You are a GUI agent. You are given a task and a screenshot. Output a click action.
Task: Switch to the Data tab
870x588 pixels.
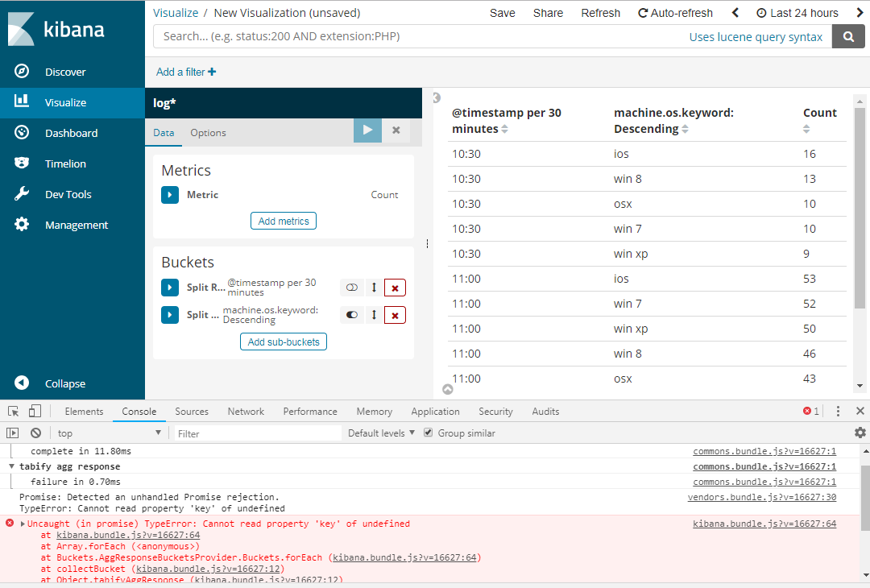point(164,133)
